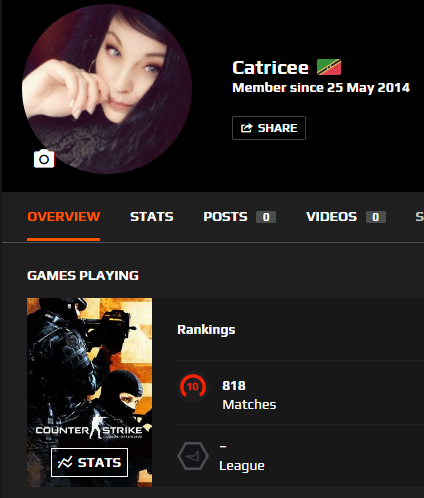This screenshot has height=498, width=424.
Task: Click the SHARE profile button
Action: pos(269,128)
